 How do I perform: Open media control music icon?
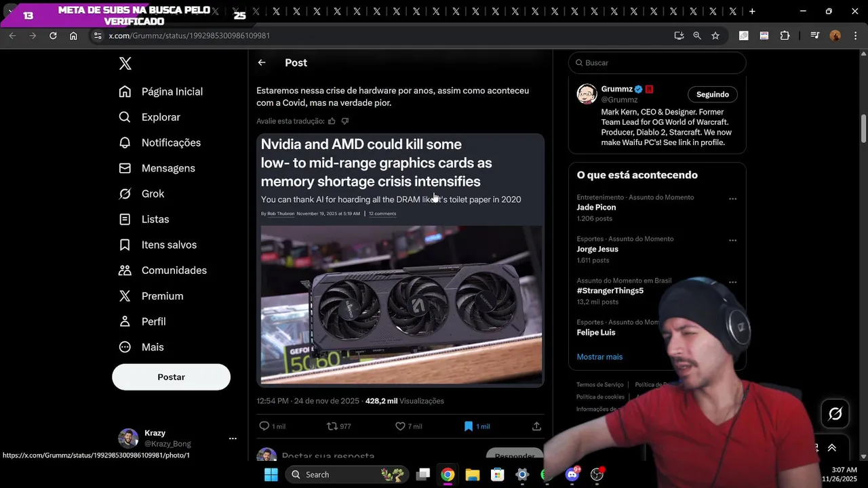pos(814,36)
